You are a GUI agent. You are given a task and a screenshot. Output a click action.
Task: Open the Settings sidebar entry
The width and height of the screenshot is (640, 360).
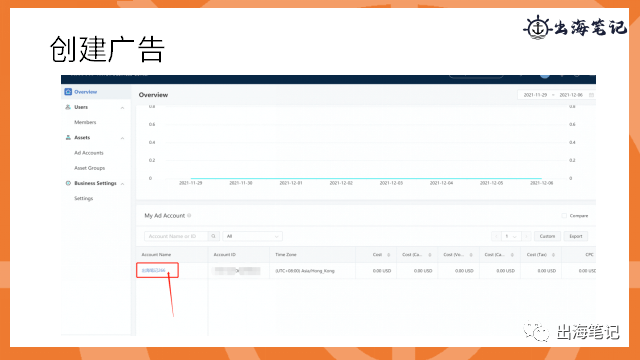pos(83,198)
